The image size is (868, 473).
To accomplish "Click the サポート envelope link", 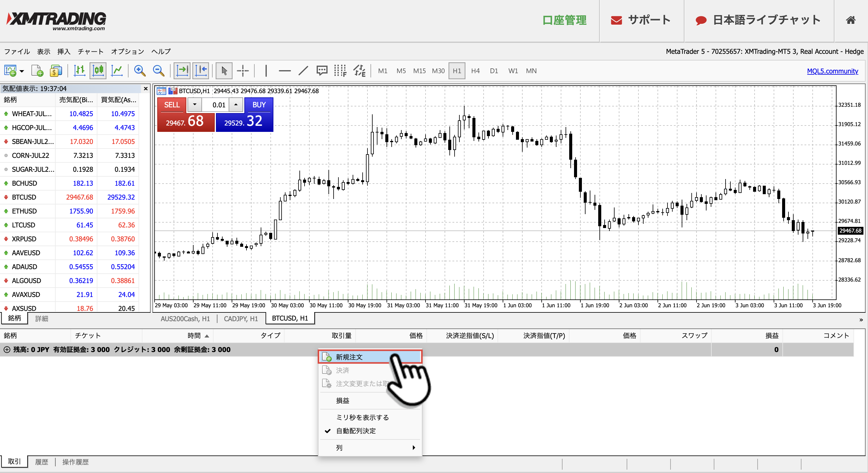I will pyautogui.click(x=641, y=20).
